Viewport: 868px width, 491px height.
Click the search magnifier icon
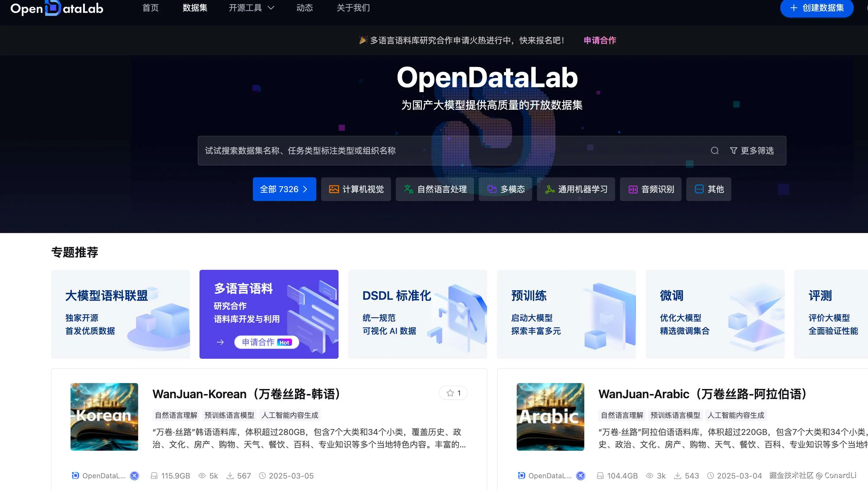coord(715,150)
